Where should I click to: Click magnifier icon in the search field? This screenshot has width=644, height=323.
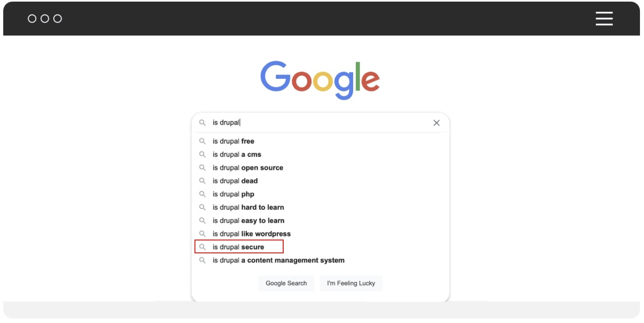point(202,123)
